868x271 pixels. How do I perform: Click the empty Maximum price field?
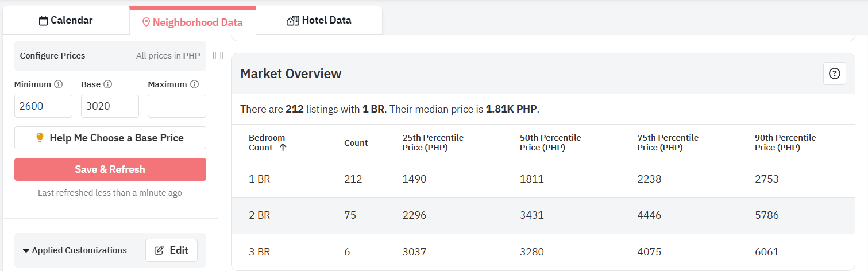(x=176, y=106)
